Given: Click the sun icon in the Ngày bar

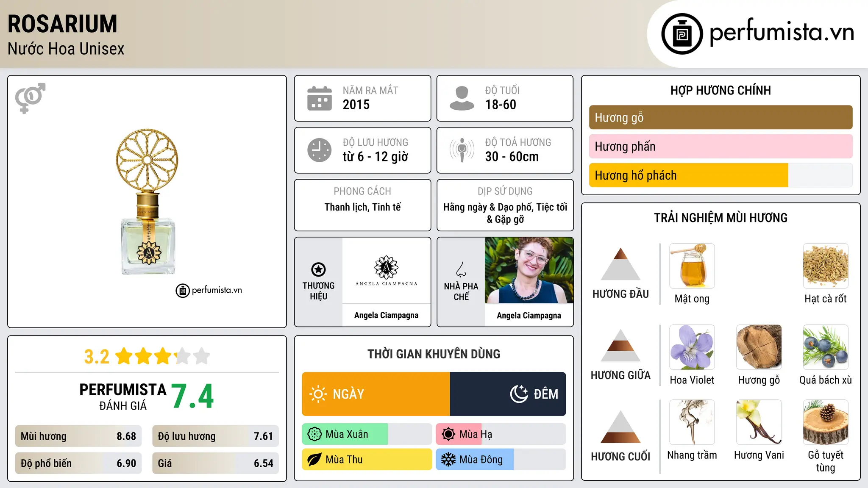Looking at the screenshot, I should (x=318, y=394).
